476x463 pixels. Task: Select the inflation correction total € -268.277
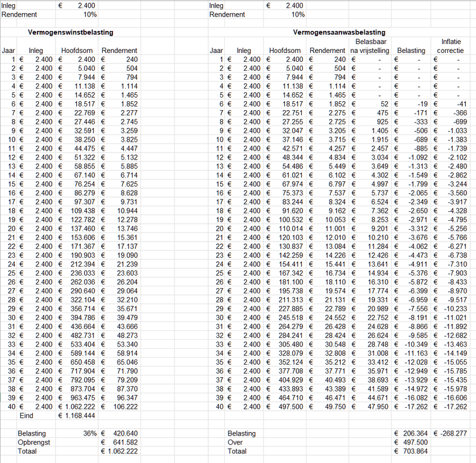(x=450, y=434)
